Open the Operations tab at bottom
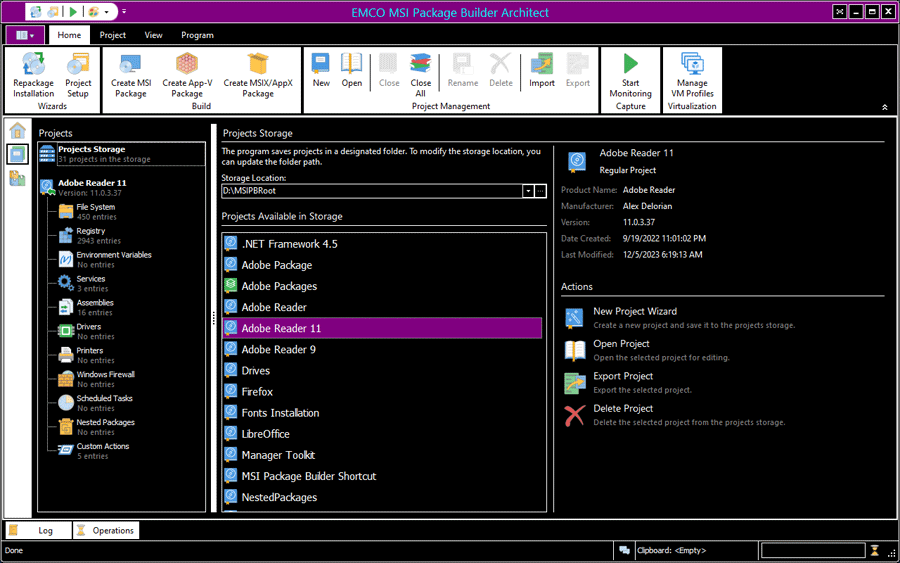900x563 pixels. click(x=106, y=530)
